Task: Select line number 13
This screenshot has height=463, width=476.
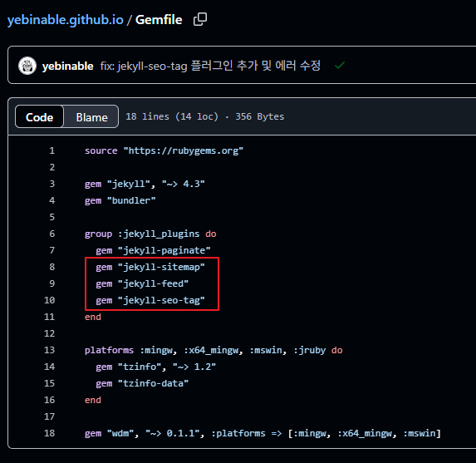Action: (50, 350)
